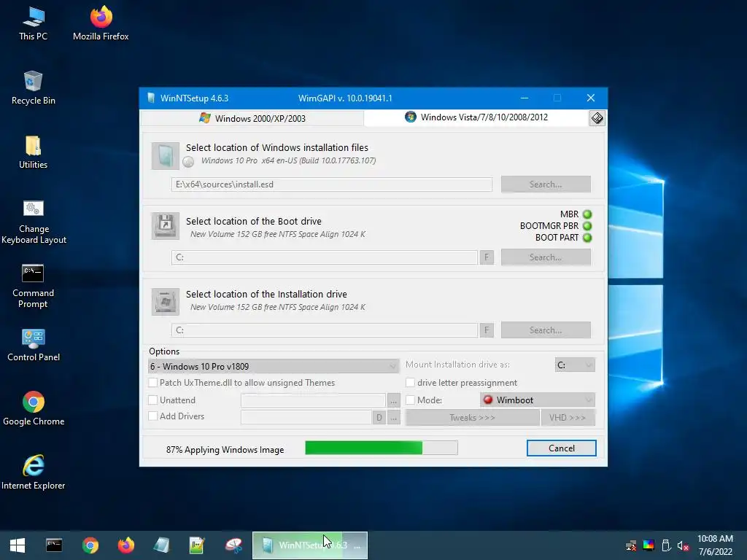
Task: Open the Utilities folder on the desktop
Action: coord(33,152)
